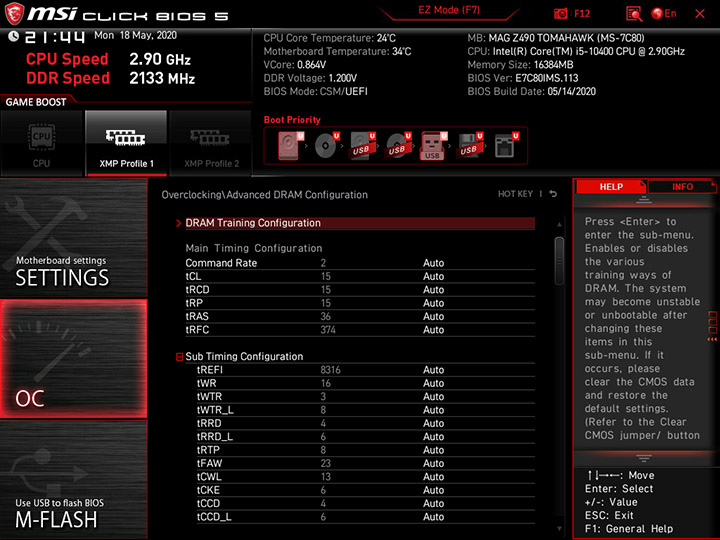Change tRRD_L Auto setting
Image resolution: width=720 pixels, height=540 pixels.
[433, 437]
